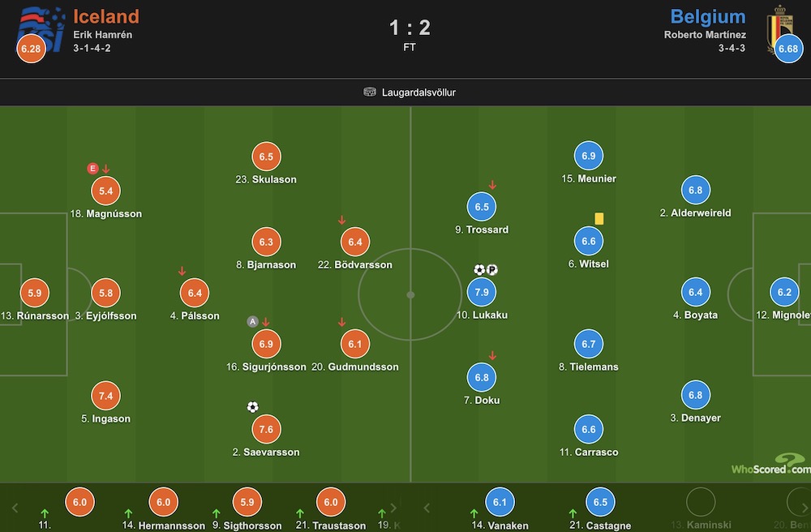811x532 pixels.
Task: Click Trossard's red substitution arrow
Action: [x=492, y=185]
